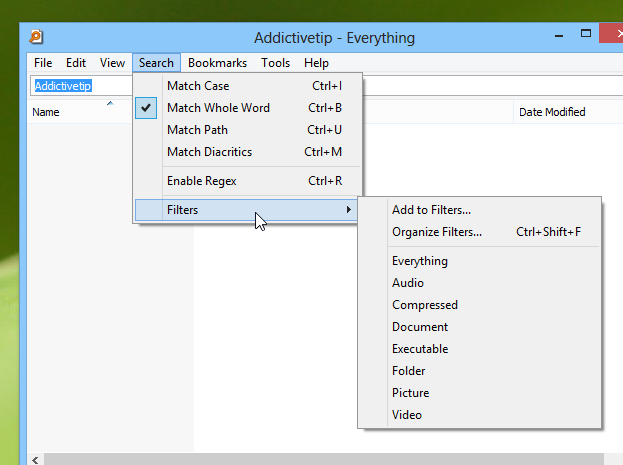
Task: Choose Add to Filters...
Action: [480, 210]
